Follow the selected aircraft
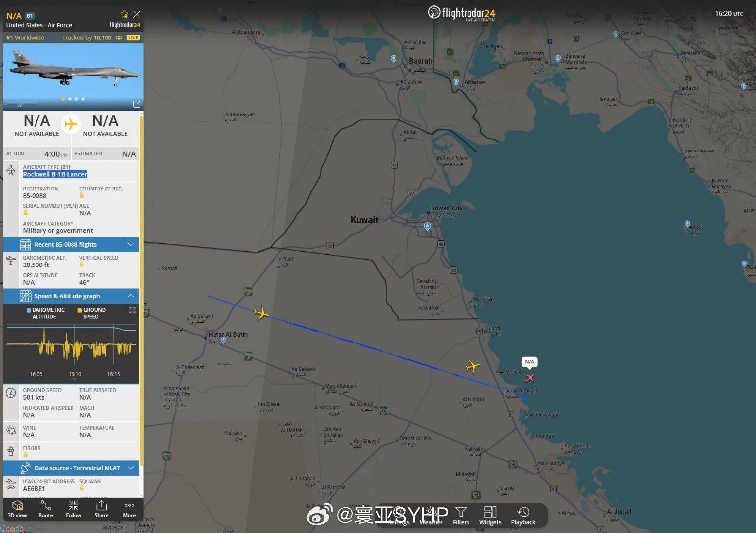The image size is (756, 533). 73,509
